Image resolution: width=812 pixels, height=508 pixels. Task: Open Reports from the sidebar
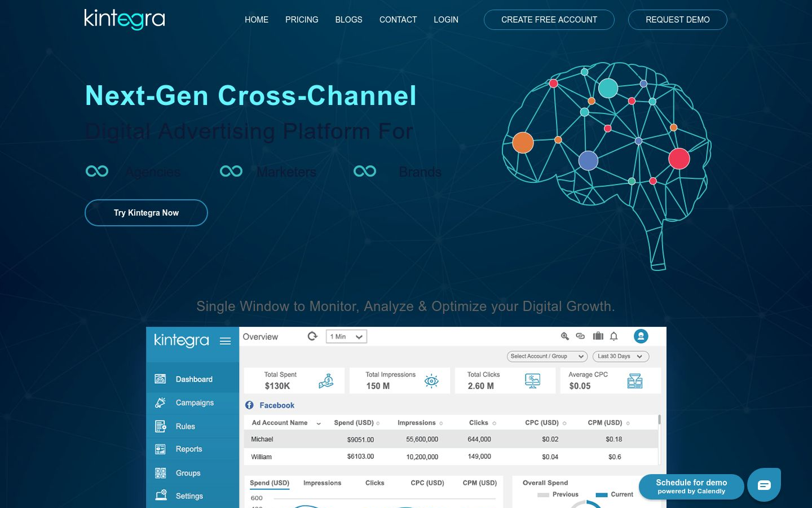coord(188,449)
